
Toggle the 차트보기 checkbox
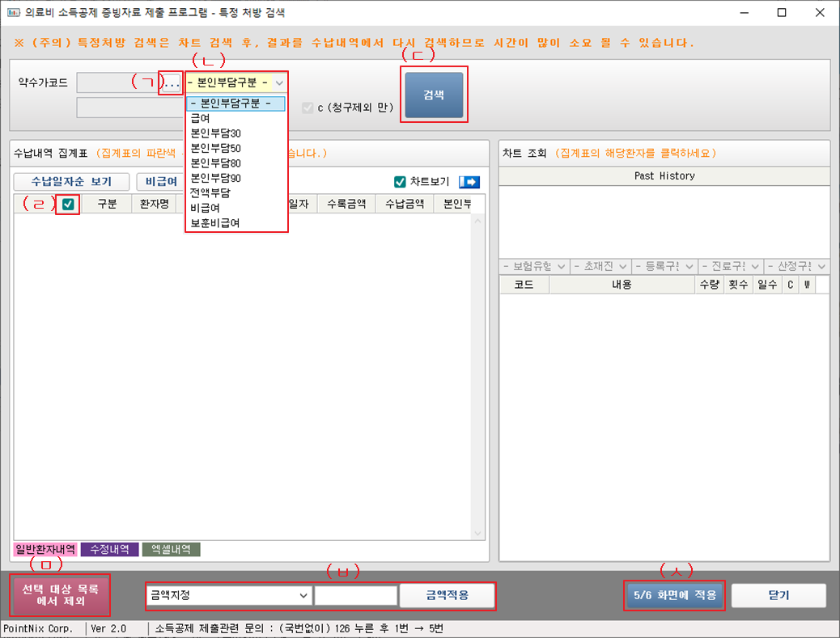(x=400, y=182)
